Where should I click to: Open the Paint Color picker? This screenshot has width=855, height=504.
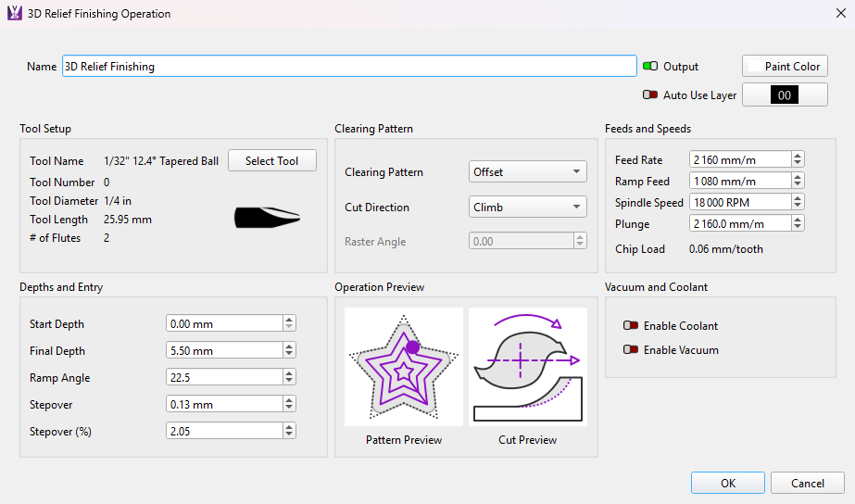point(785,66)
